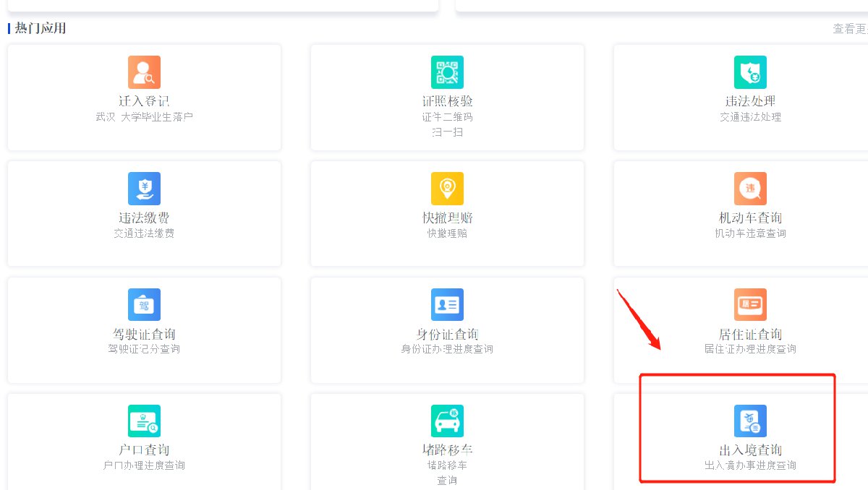Select the 违法处理 shield icon
The height and width of the screenshot is (490, 868).
750,72
